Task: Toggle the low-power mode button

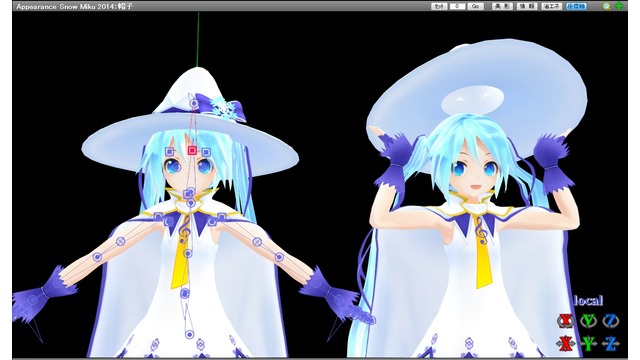Action: tap(552, 6)
